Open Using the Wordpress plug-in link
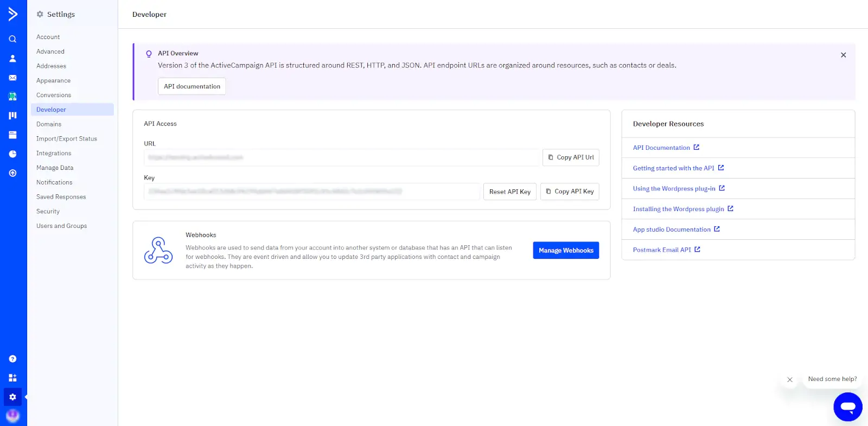 679,189
